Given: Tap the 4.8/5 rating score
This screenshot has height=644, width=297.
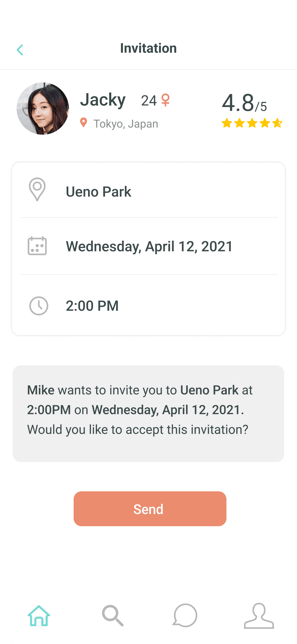Looking at the screenshot, I should 244,103.
